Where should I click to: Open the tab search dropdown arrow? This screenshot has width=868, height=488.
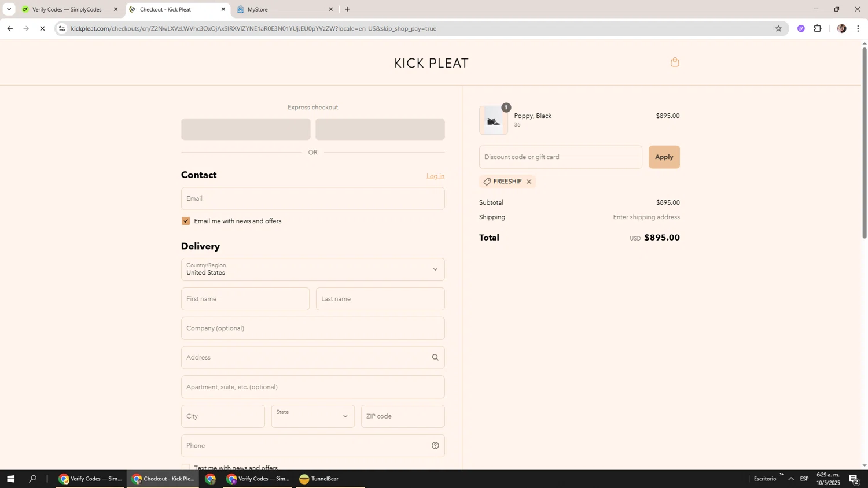(x=9, y=9)
